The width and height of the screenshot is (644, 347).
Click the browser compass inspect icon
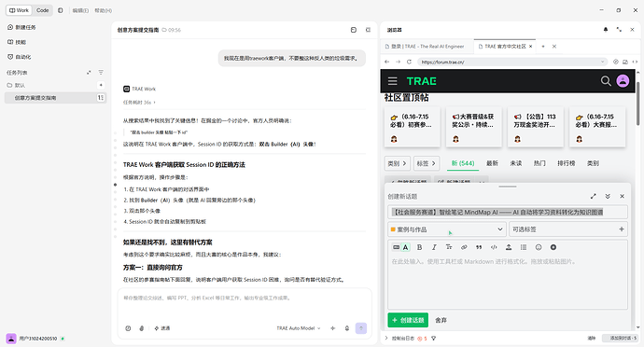pyautogui.click(x=616, y=62)
